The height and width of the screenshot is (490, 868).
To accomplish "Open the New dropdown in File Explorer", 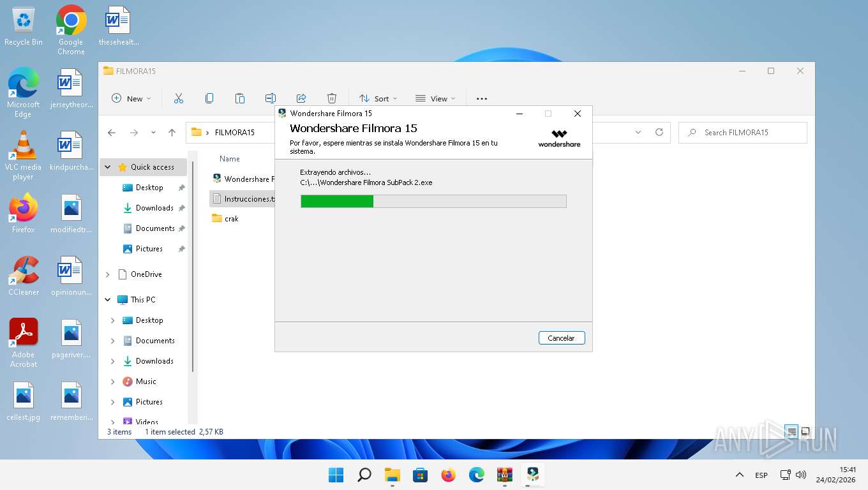I will click(131, 98).
